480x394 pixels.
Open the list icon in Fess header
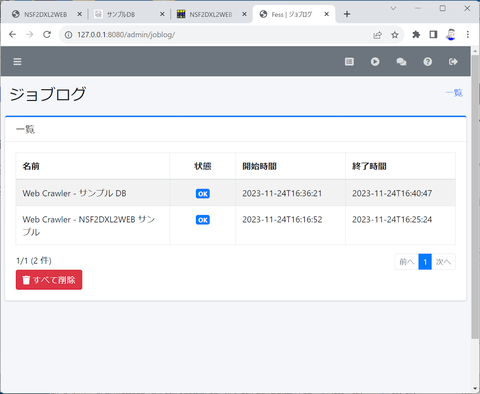(x=349, y=62)
